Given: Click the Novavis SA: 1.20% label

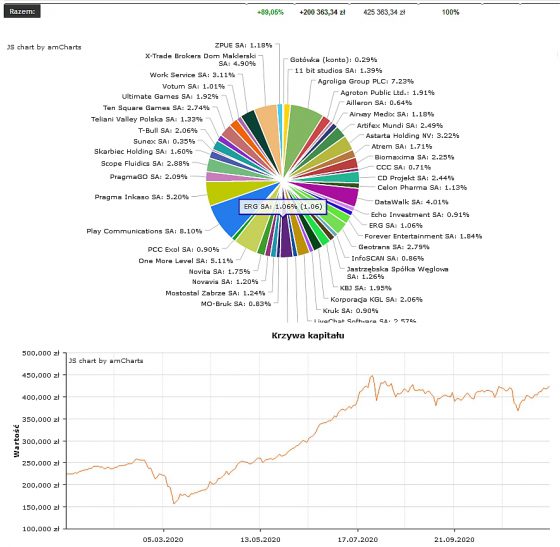Looking at the screenshot, I should point(225,282).
